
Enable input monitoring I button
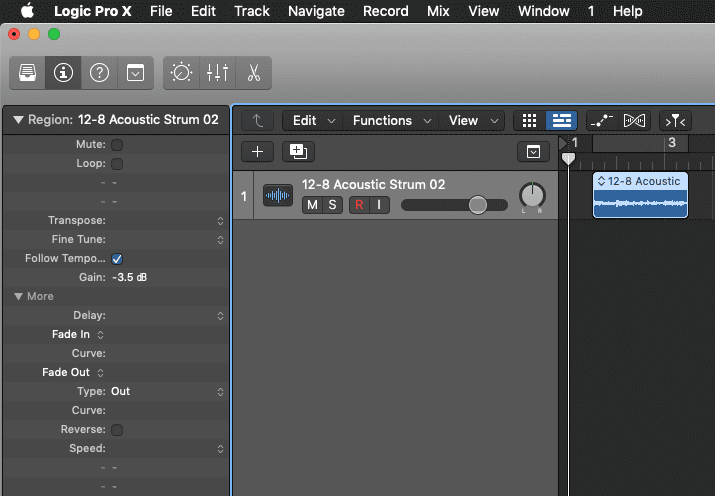click(379, 205)
